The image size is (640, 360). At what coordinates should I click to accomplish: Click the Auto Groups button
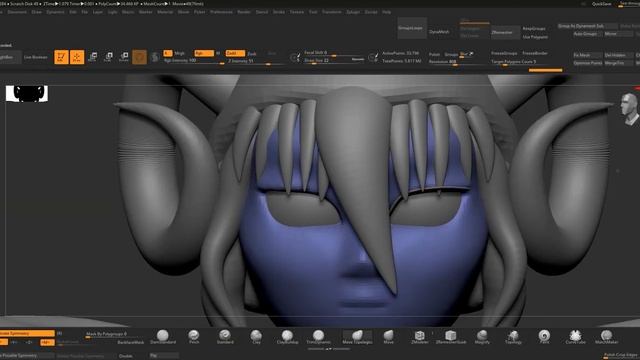(587, 33)
